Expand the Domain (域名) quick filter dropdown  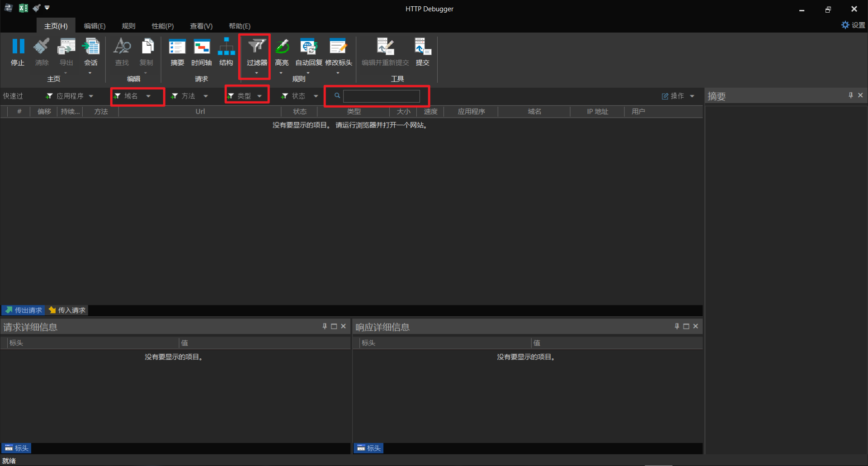tap(148, 96)
